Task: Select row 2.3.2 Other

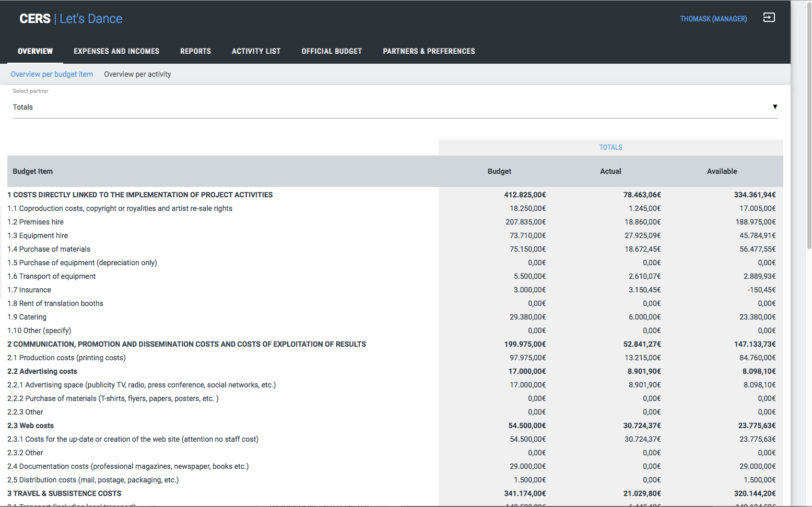Action: tap(395, 453)
